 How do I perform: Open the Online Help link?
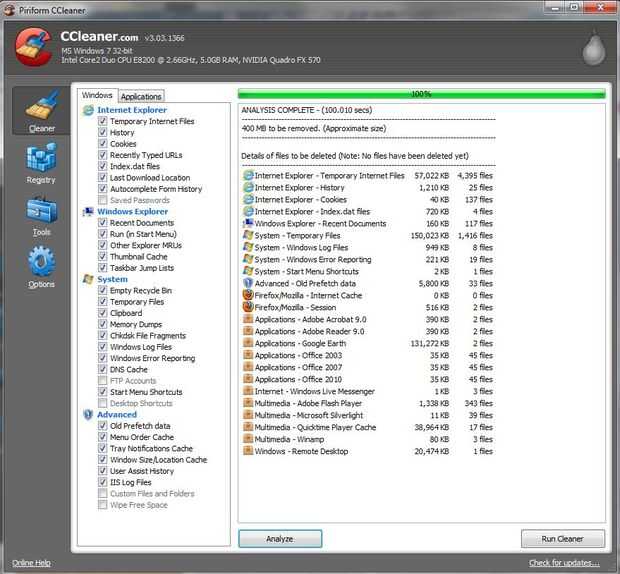click(x=31, y=563)
